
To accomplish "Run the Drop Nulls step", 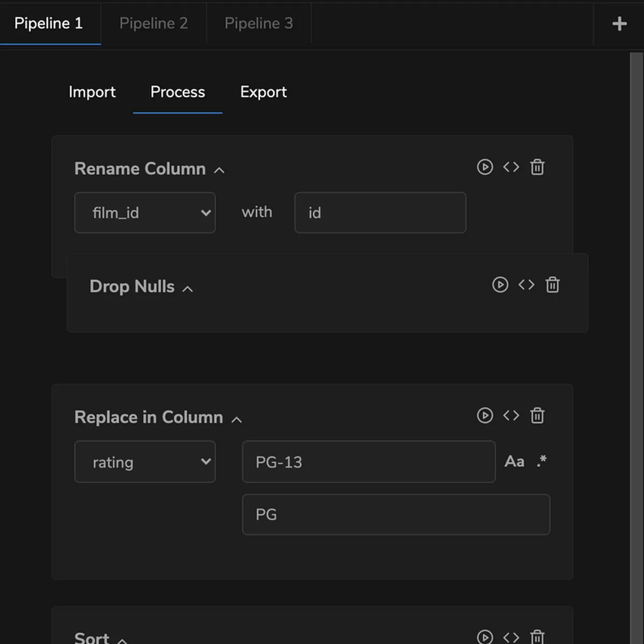I will tap(500, 284).
